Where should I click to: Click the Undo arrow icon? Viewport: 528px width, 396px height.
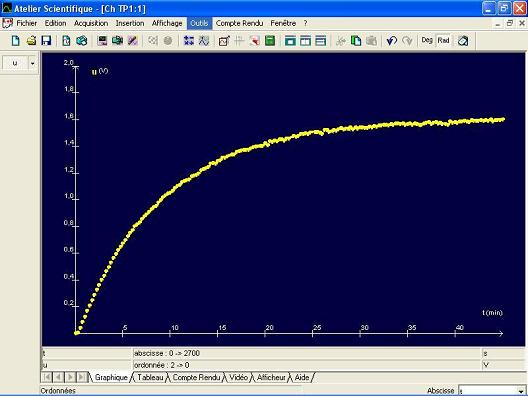coord(391,41)
